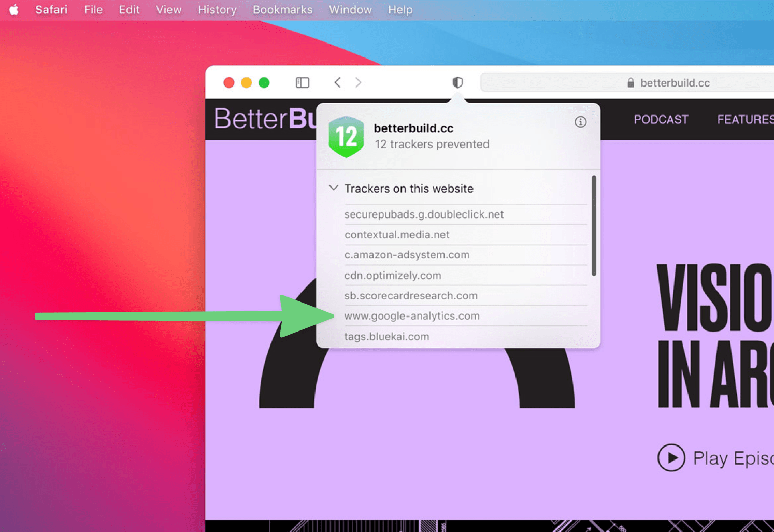Open the View menu
This screenshot has width=774, height=532.
[x=169, y=10]
